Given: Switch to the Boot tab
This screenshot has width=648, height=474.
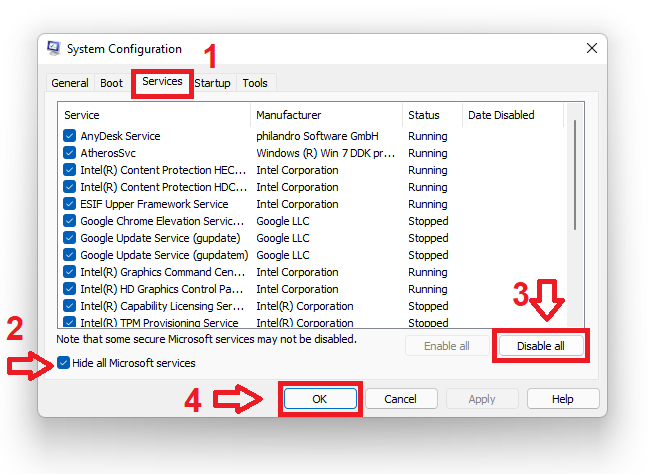Looking at the screenshot, I should (x=112, y=83).
